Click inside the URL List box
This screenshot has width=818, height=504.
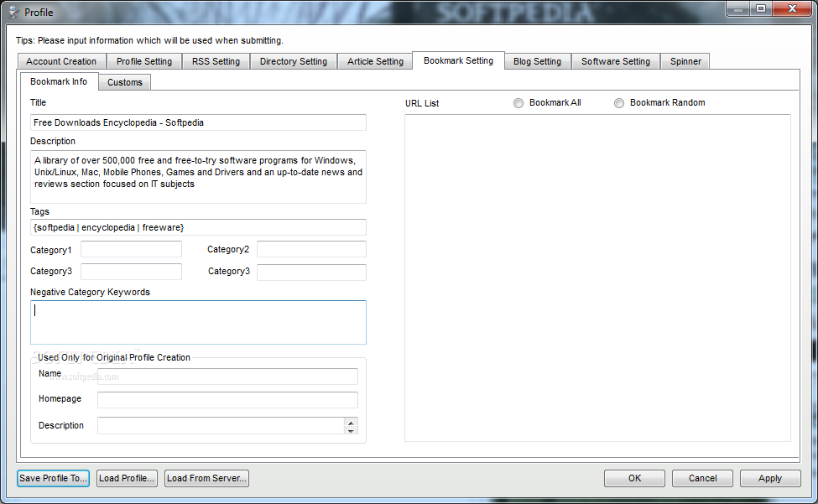point(597,278)
